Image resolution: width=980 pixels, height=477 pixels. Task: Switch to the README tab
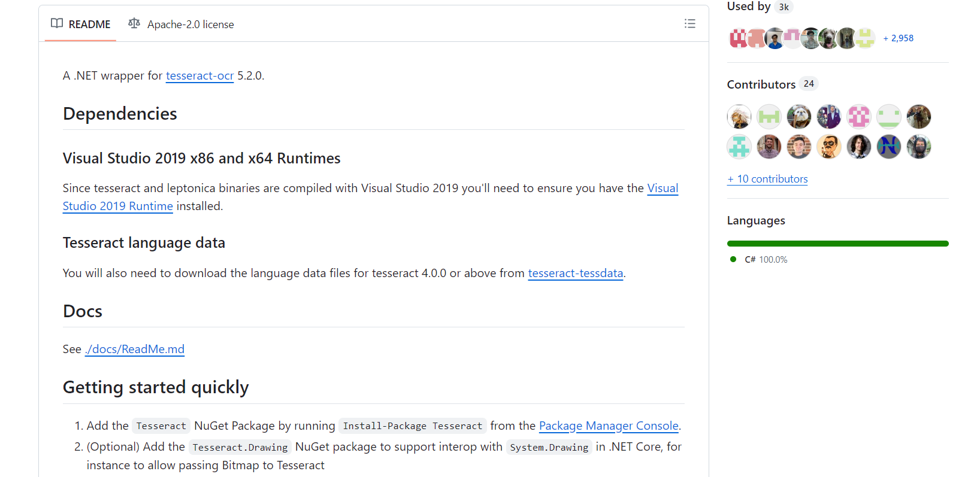pos(81,25)
